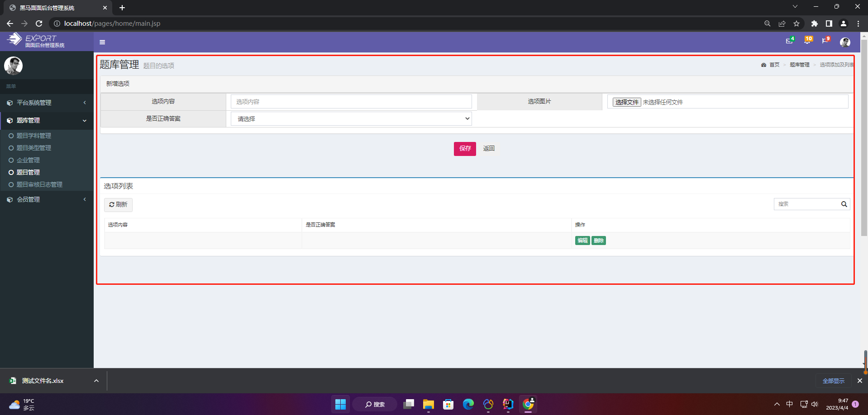This screenshot has height=415, width=868.
Task: Open the tab search chevron
Action: [795, 6]
